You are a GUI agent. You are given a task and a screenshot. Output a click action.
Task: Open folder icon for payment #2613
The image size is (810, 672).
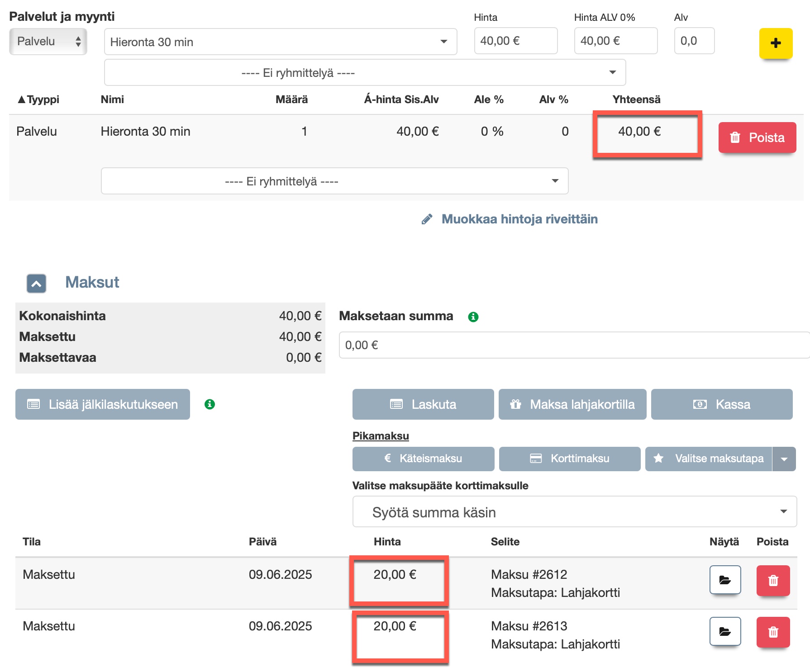(x=725, y=631)
